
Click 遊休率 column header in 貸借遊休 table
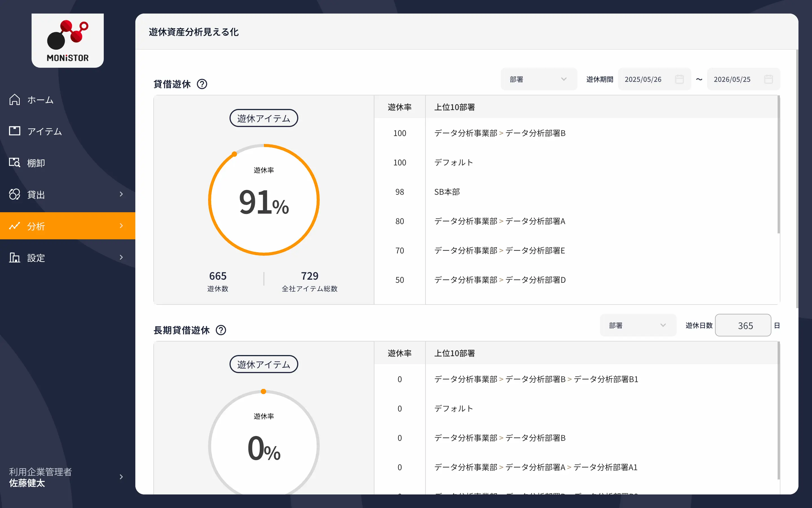[400, 107]
